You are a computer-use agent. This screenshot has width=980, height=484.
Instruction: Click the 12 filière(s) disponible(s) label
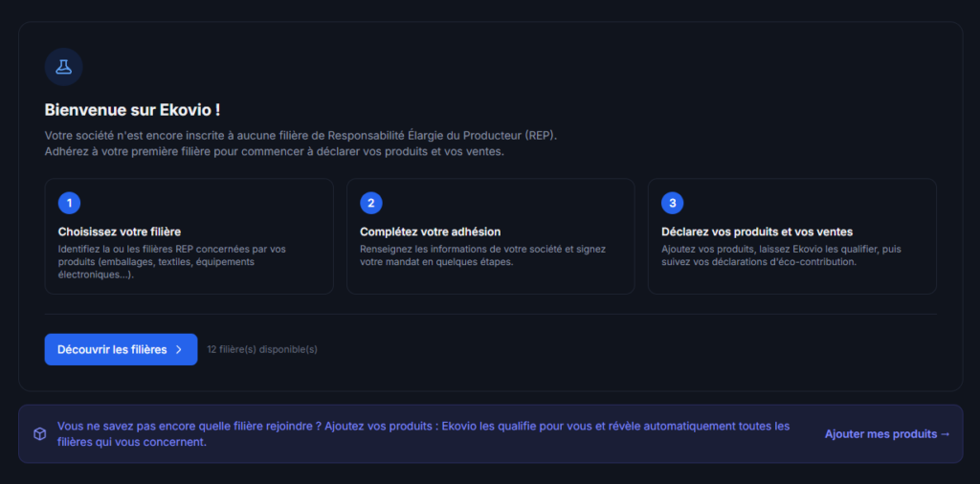pyautogui.click(x=262, y=350)
